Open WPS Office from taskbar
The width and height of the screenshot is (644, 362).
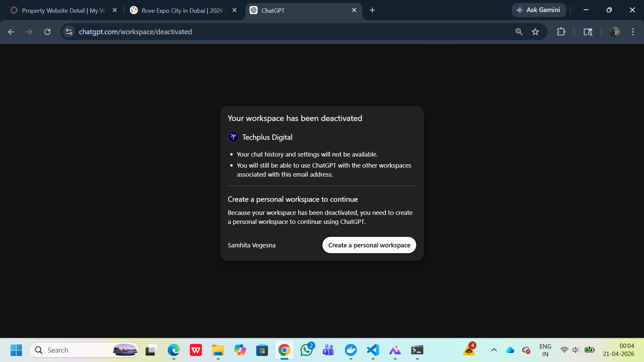196,350
